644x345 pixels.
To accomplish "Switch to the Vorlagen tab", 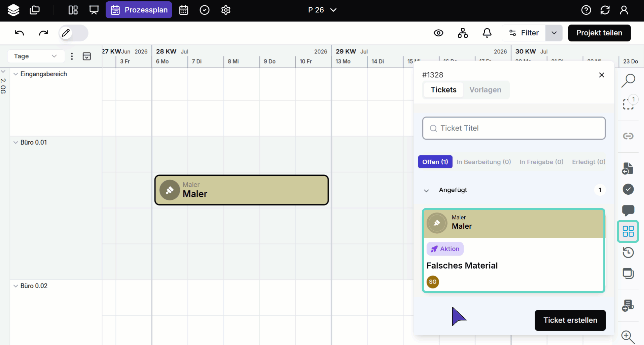I will (x=485, y=90).
